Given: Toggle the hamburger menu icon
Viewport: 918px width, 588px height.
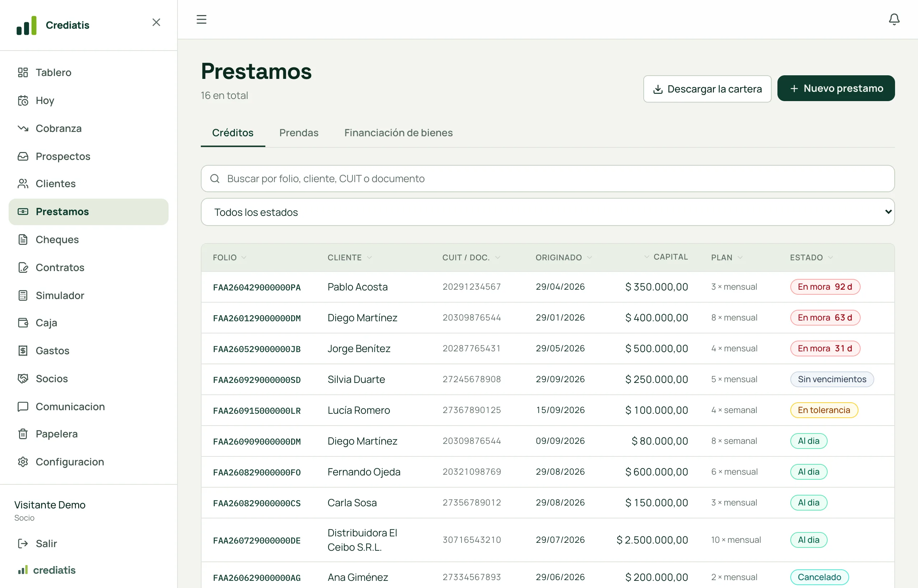Looking at the screenshot, I should [x=201, y=19].
